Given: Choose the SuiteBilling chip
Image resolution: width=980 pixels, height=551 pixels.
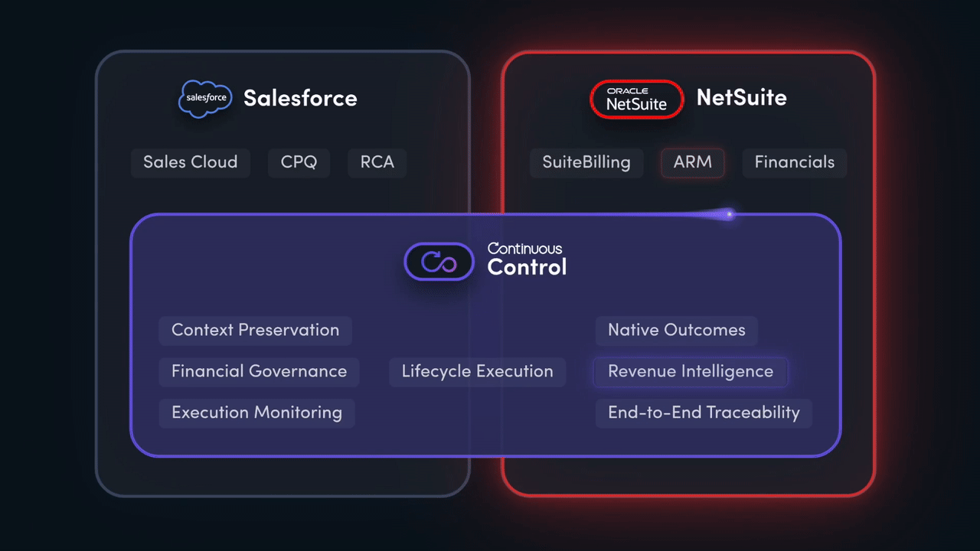Looking at the screenshot, I should [586, 162].
